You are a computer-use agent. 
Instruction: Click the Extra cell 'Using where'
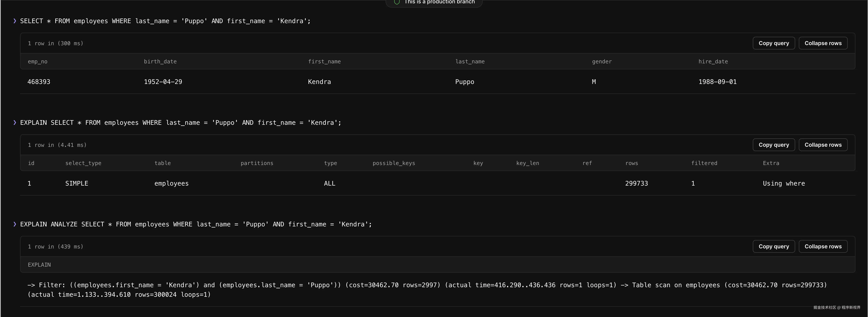coord(784,183)
